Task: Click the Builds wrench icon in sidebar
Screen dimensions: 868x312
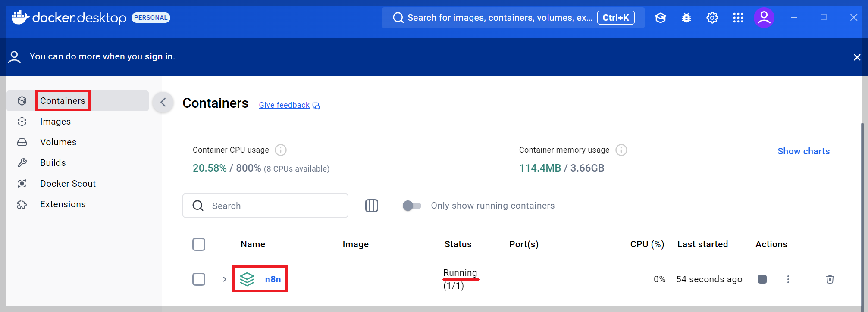Action: pyautogui.click(x=22, y=163)
